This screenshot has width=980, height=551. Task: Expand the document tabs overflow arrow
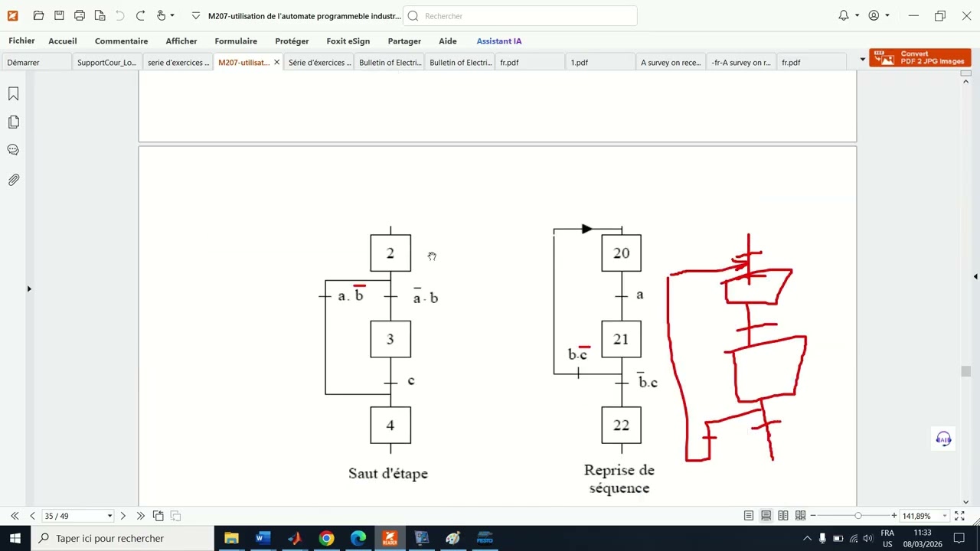(x=863, y=60)
